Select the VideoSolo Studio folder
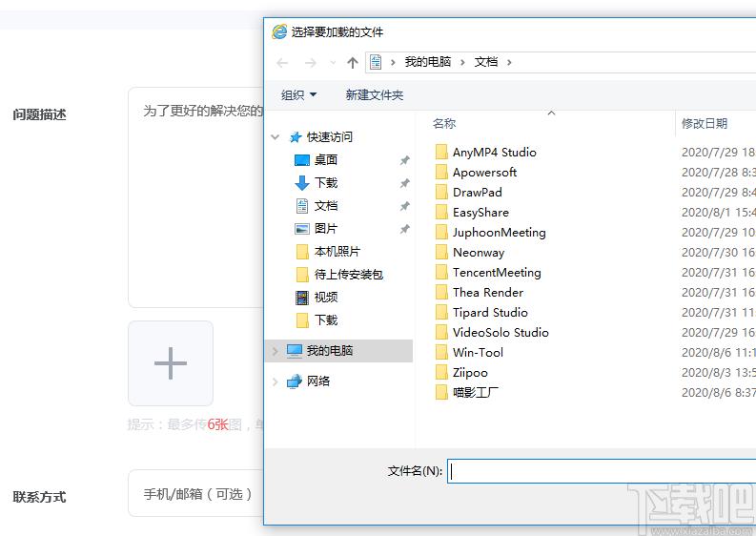 point(501,333)
